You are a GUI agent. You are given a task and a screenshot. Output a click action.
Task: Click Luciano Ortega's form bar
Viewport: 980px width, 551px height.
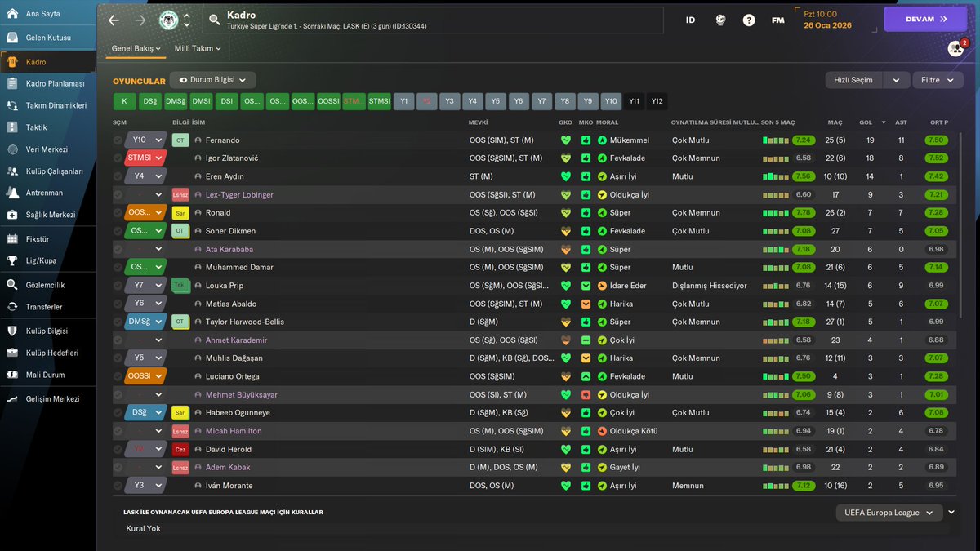click(776, 376)
